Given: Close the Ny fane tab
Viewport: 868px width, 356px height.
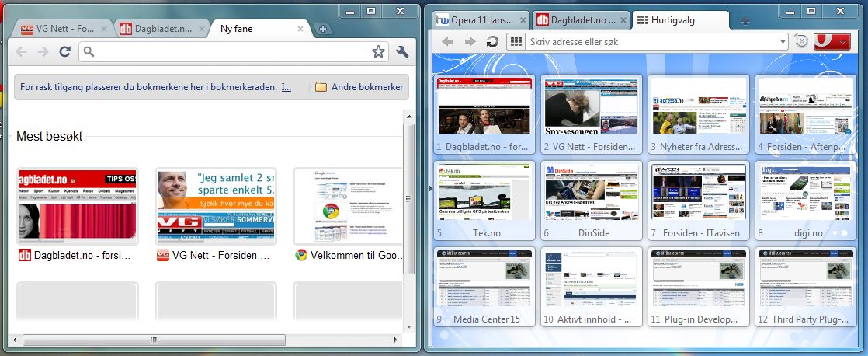Looking at the screenshot, I should 300,29.
